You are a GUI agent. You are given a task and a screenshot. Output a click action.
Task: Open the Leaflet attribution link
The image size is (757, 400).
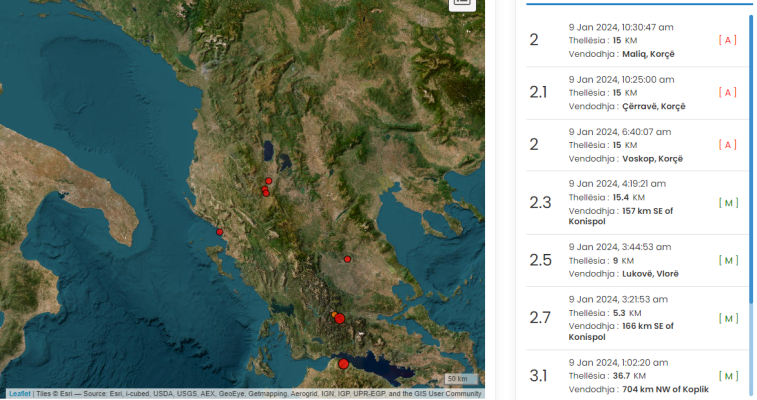click(19, 394)
